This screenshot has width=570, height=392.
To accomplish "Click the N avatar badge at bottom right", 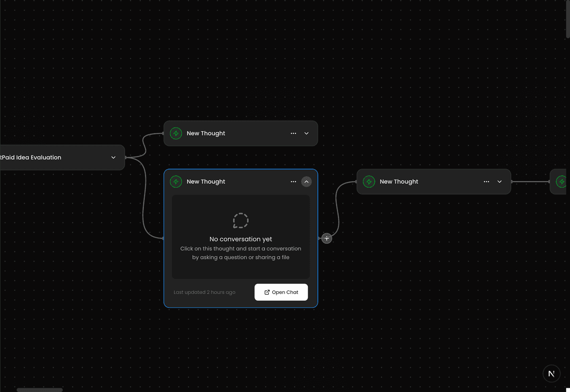I will pyautogui.click(x=551, y=373).
